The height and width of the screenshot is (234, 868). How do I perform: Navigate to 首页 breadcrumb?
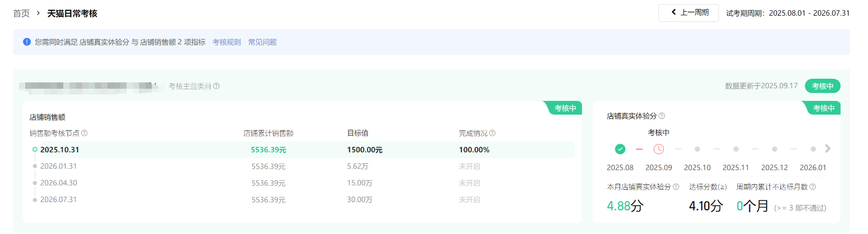(x=21, y=13)
